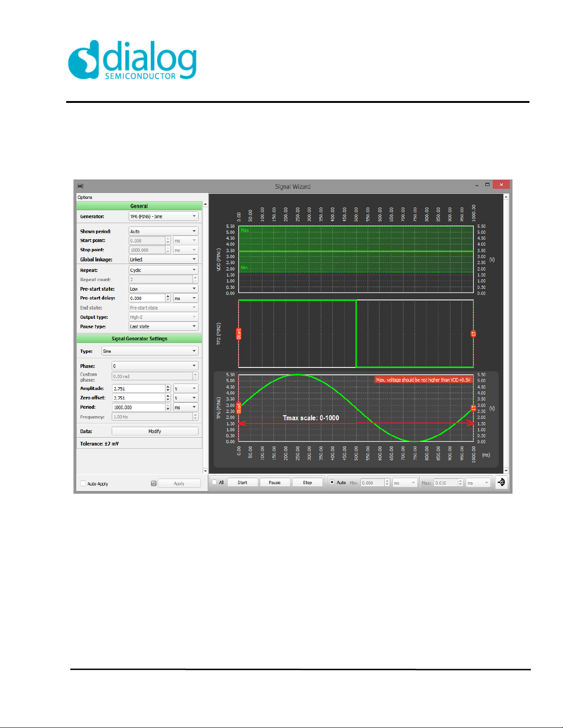
Task: Click the red Start marker on TP2 graph
Action: (x=239, y=334)
